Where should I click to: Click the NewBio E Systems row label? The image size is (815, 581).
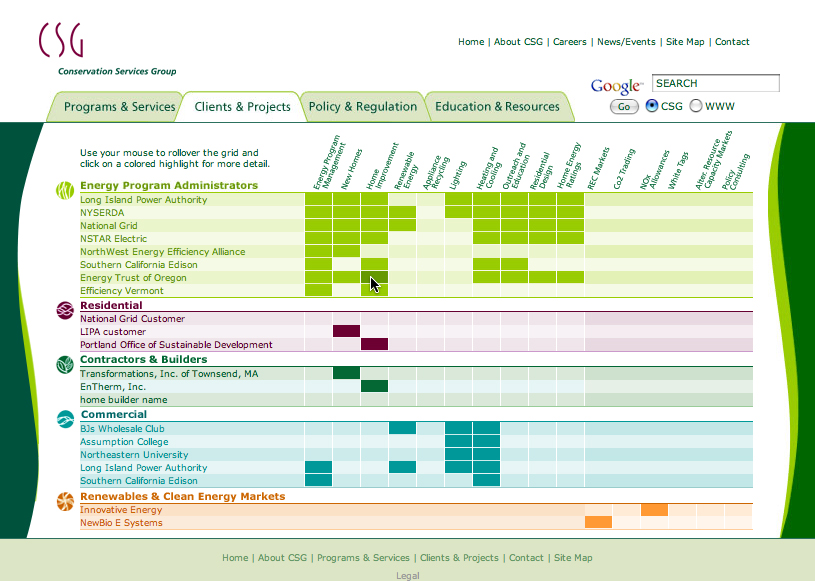pyautogui.click(x=121, y=523)
